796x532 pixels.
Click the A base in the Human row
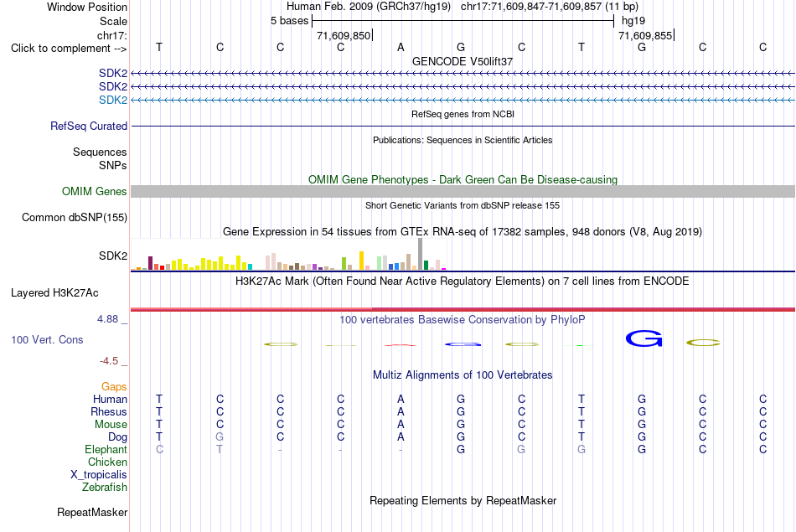coord(401,400)
